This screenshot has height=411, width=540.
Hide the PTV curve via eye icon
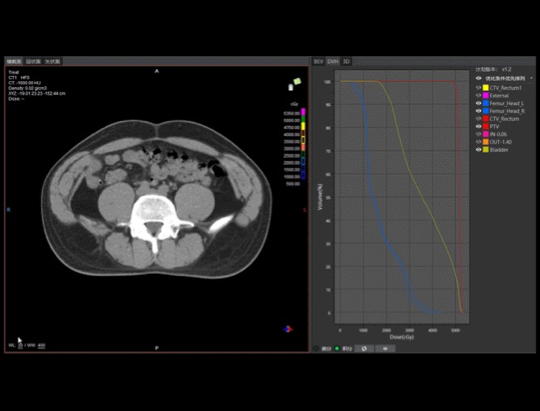point(478,126)
